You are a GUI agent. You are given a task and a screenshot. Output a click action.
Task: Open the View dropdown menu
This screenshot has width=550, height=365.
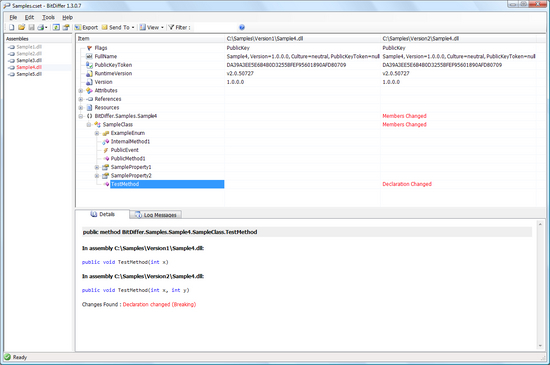[152, 27]
